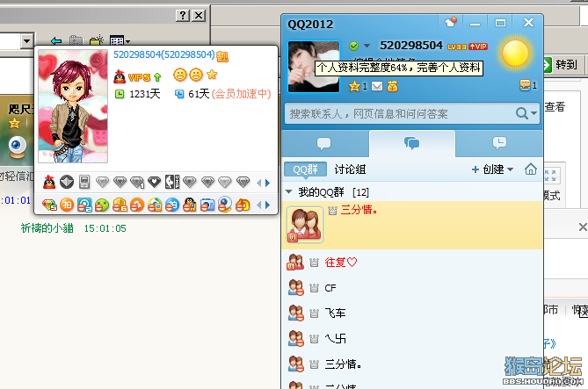Click 查看 in the background window

coord(555,107)
